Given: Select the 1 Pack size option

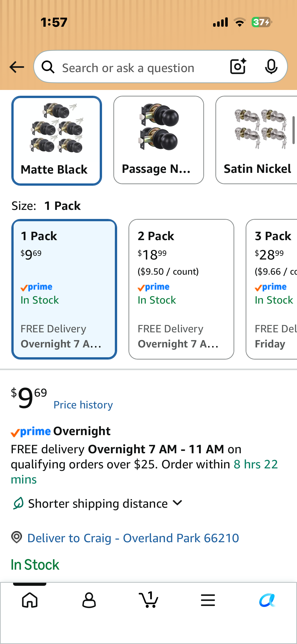Looking at the screenshot, I should coord(64,289).
